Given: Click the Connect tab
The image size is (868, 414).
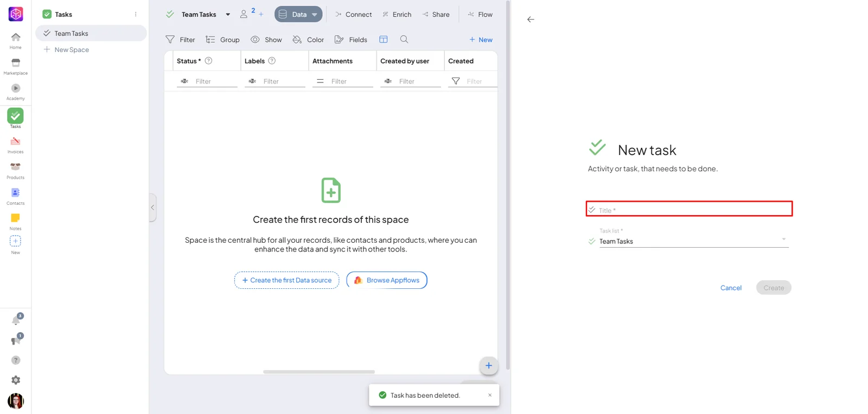Looking at the screenshot, I should tap(354, 15).
